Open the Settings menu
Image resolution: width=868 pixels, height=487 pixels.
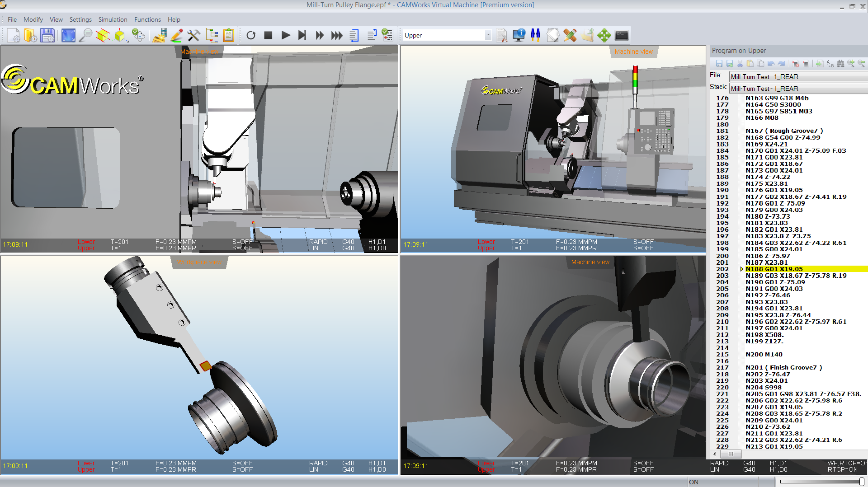(80, 19)
